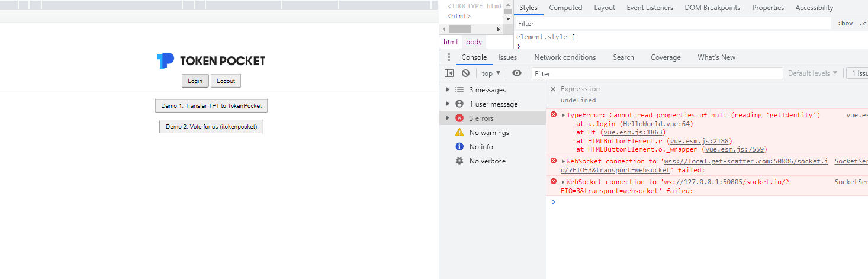
Task: Click the DOM scrollbar right arrow
Action: click(498, 29)
